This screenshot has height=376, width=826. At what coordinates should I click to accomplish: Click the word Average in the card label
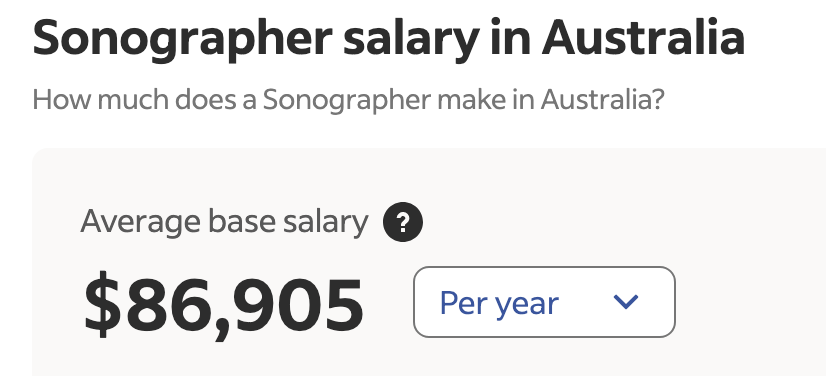[141, 223]
